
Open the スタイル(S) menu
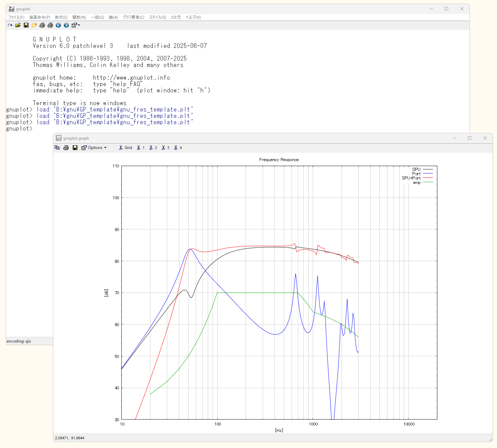tap(158, 17)
